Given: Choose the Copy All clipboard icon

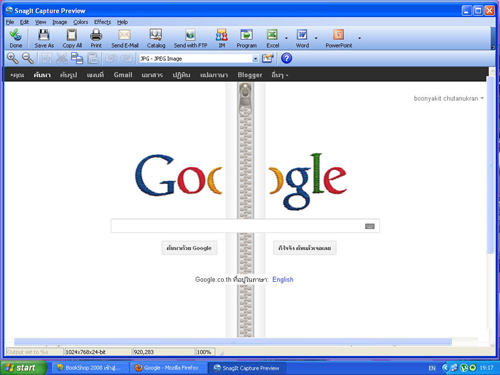Looking at the screenshot, I should (x=72, y=35).
